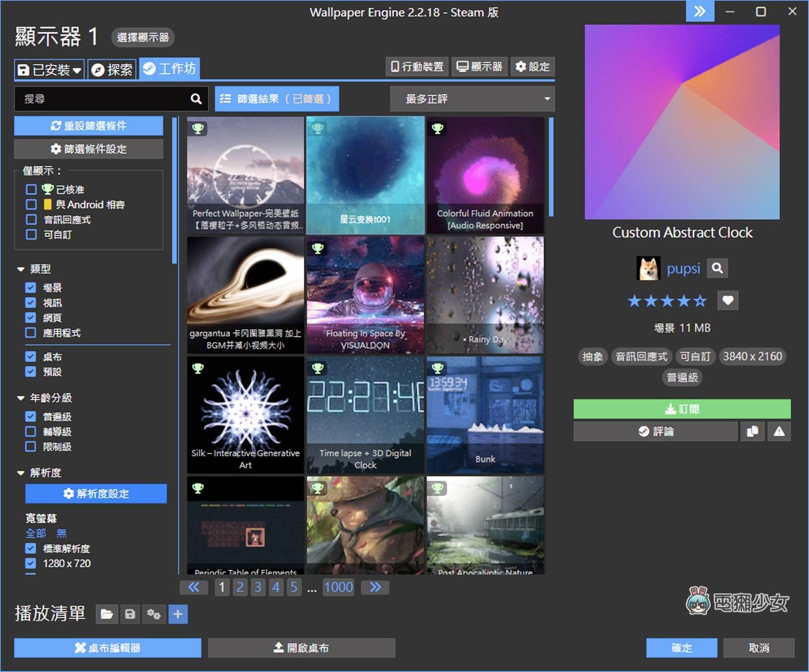This screenshot has width=809, height=672.
Task: Add wallpapers to playlist with the plus icon
Action: (x=178, y=614)
